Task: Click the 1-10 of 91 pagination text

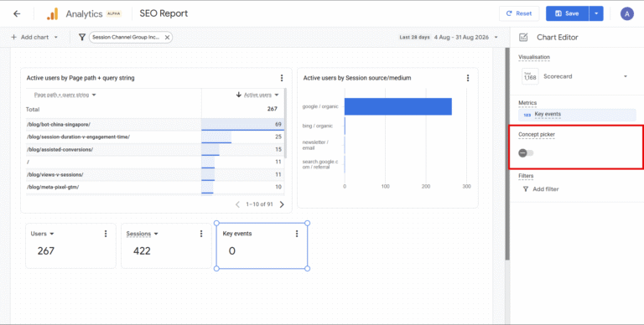Action: click(259, 204)
